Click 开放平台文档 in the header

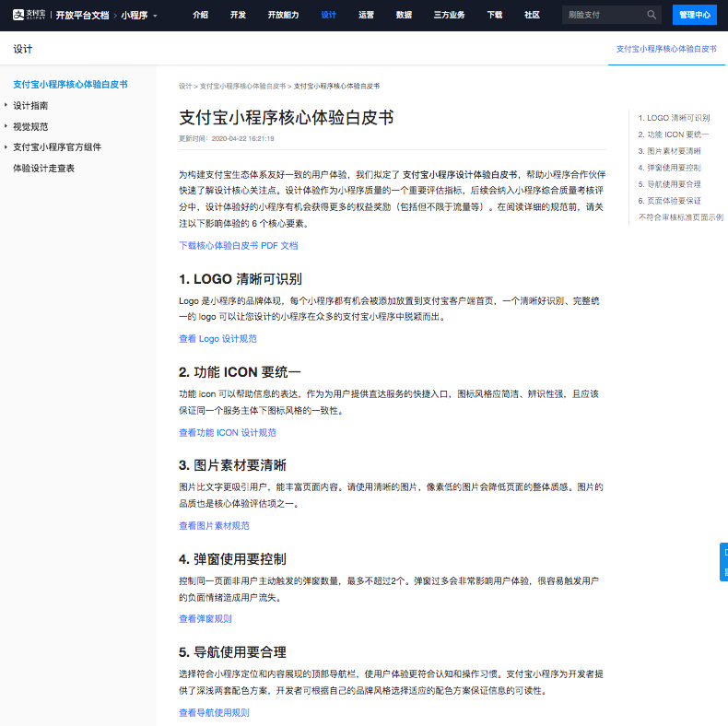tap(82, 16)
